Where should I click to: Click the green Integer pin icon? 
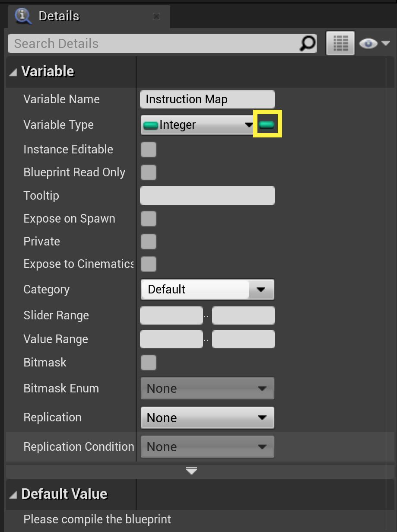coord(150,124)
